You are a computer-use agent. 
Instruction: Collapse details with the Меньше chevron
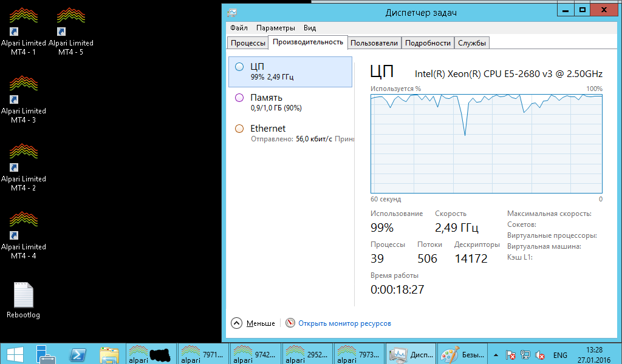[x=236, y=323]
